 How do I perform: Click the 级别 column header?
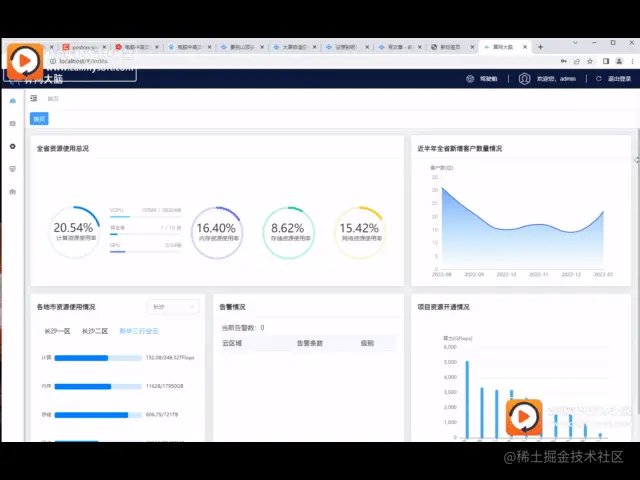[x=367, y=343]
